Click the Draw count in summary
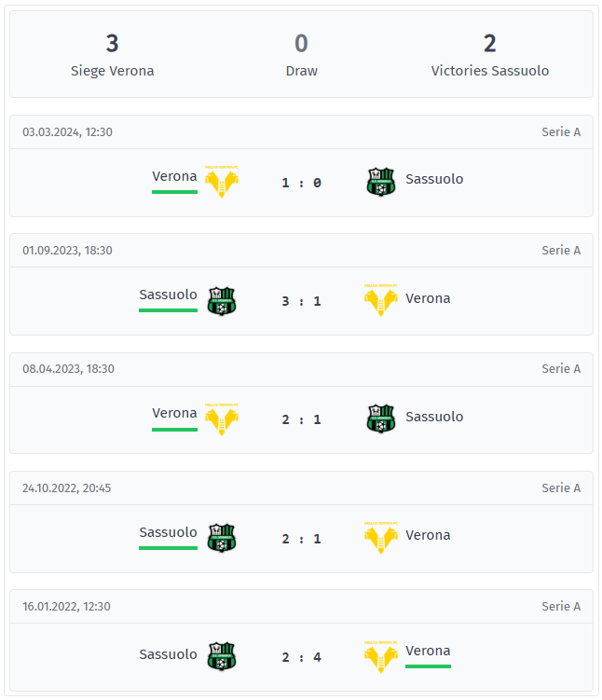602x700 pixels. coord(301,44)
